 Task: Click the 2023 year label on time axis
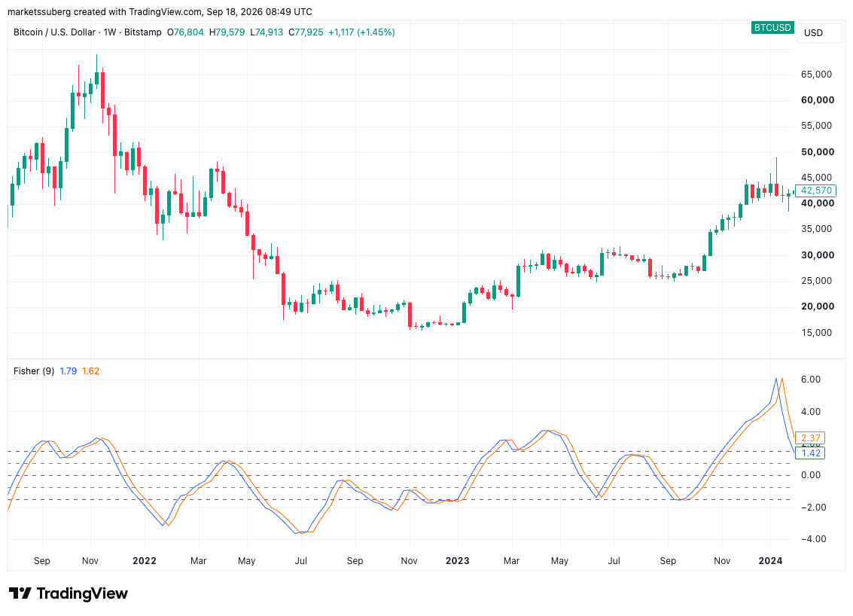(458, 560)
